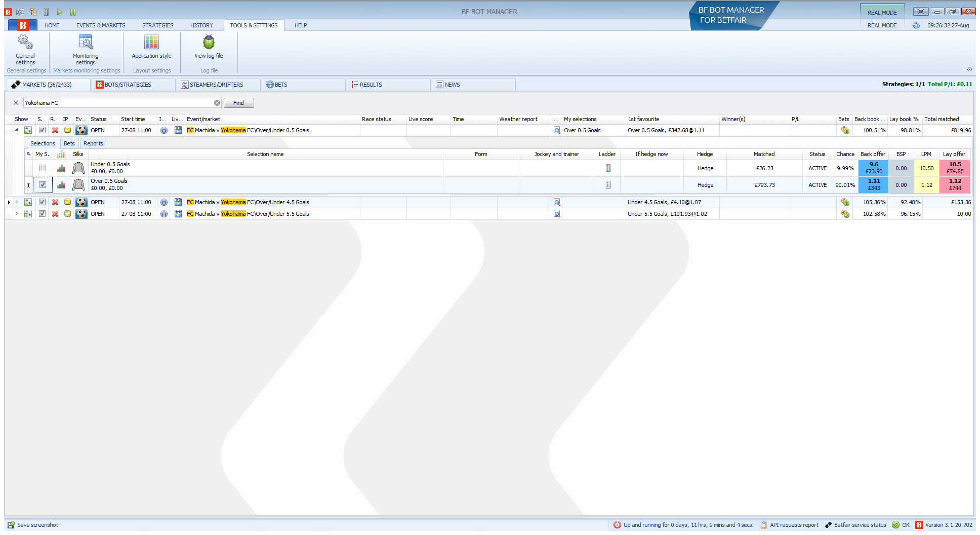
Task: Click the REAL MODE button at top
Action: point(882,12)
